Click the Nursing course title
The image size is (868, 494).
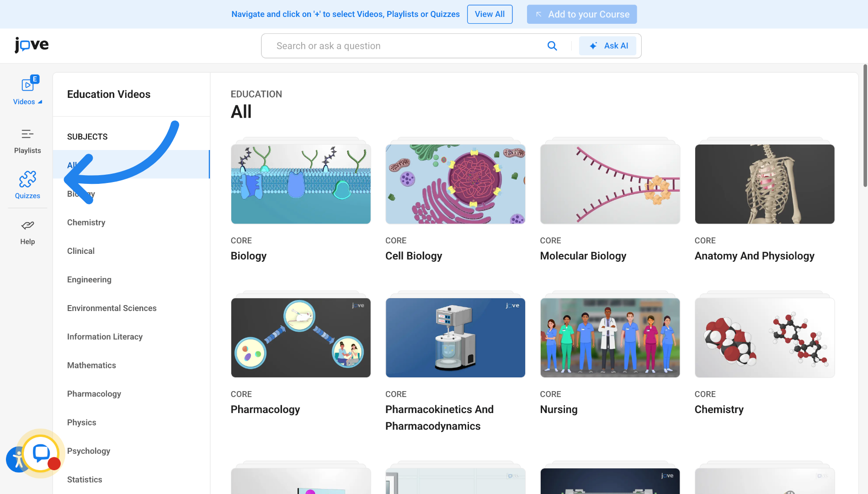[559, 410]
